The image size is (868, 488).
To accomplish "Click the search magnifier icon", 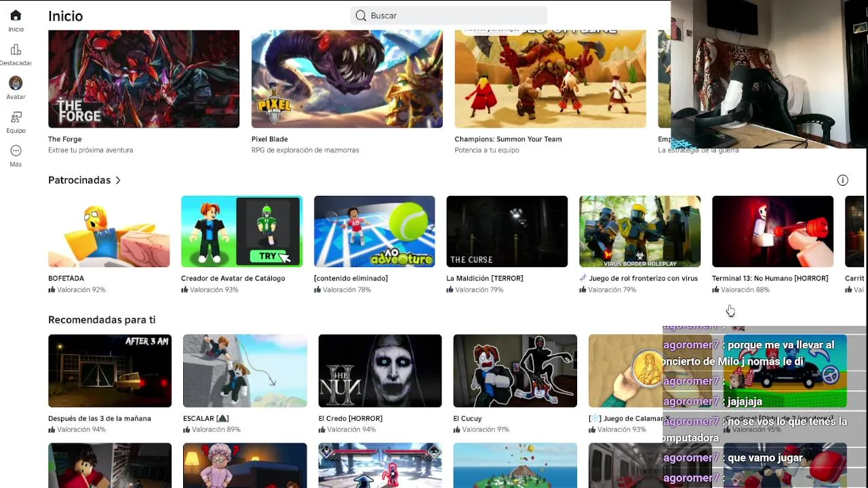I will tap(361, 16).
